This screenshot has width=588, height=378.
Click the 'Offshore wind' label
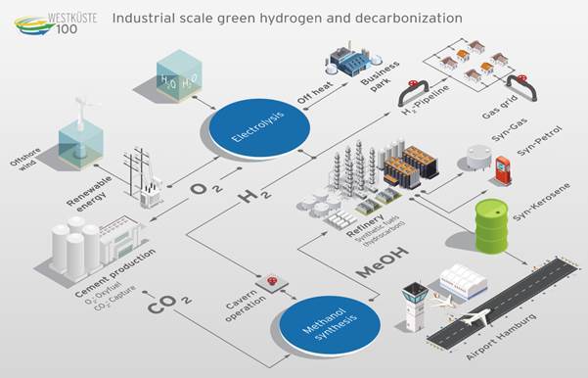pos(25,160)
